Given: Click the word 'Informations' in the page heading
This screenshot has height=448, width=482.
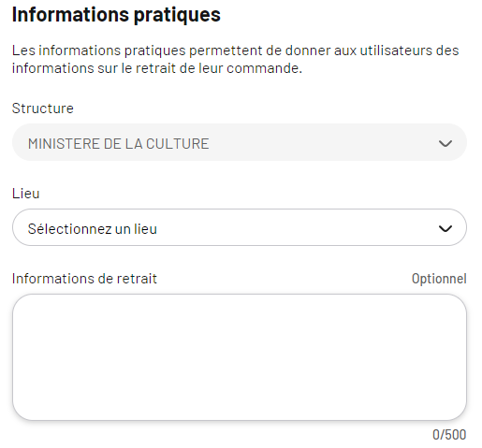Looking at the screenshot, I should pos(70,14).
